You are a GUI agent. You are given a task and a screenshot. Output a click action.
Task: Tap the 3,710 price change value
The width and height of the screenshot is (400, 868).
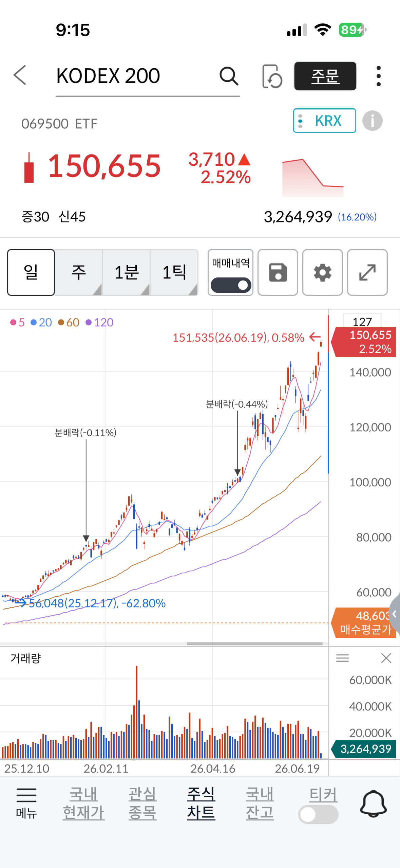pyautogui.click(x=212, y=159)
